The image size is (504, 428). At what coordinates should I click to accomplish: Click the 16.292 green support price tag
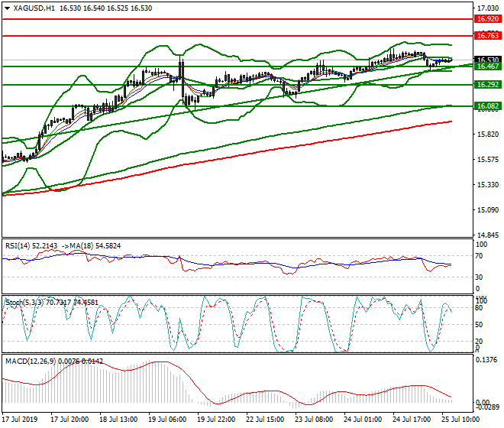click(488, 85)
